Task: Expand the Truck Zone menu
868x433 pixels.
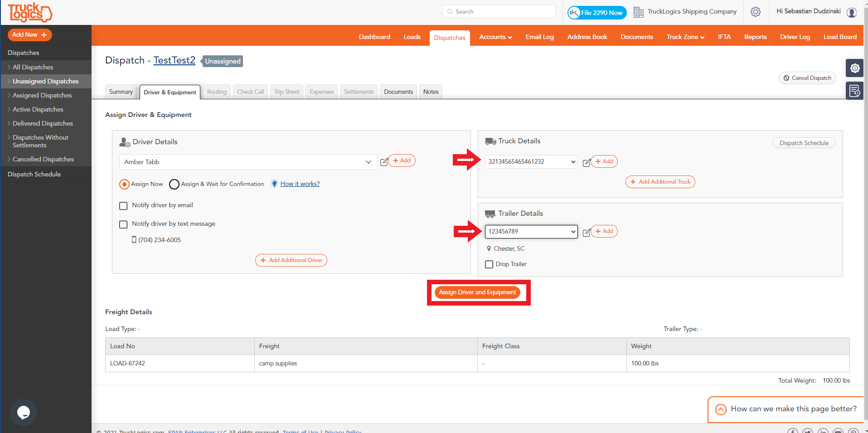Action: (685, 37)
